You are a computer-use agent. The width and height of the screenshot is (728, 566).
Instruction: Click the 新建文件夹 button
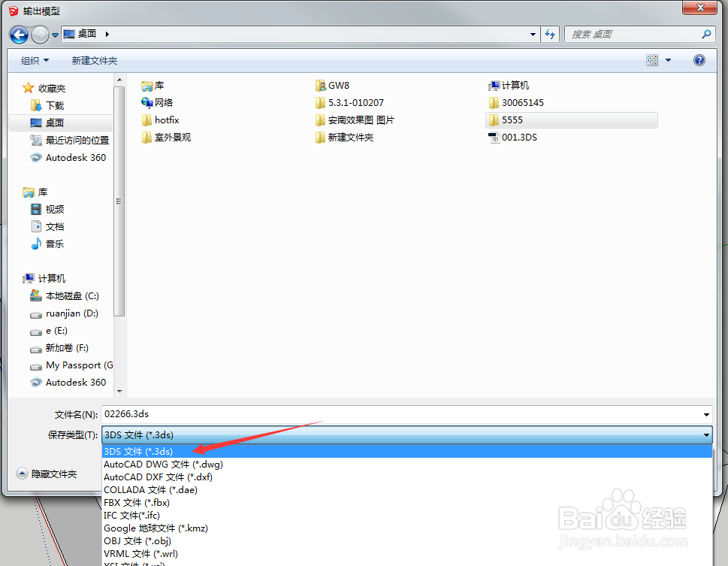[x=94, y=60]
